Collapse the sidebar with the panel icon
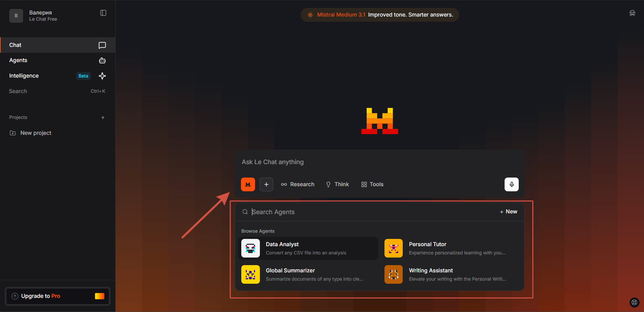 (103, 13)
